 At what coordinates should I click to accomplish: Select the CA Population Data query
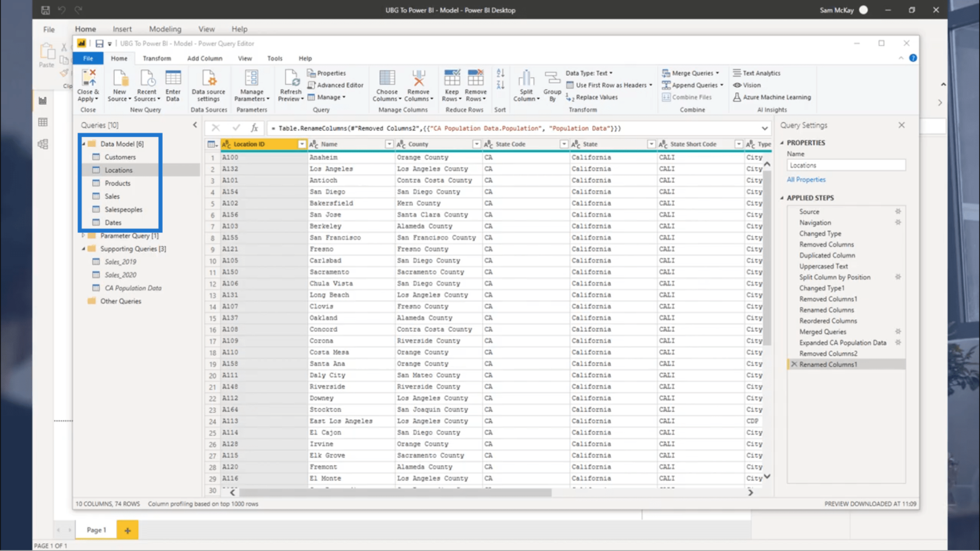[133, 288]
